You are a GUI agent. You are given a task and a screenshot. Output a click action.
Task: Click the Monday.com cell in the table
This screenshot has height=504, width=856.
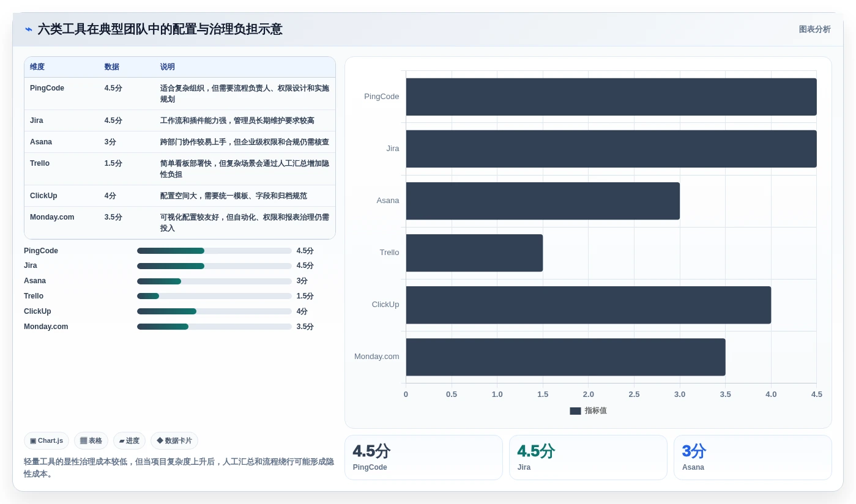[52, 217]
